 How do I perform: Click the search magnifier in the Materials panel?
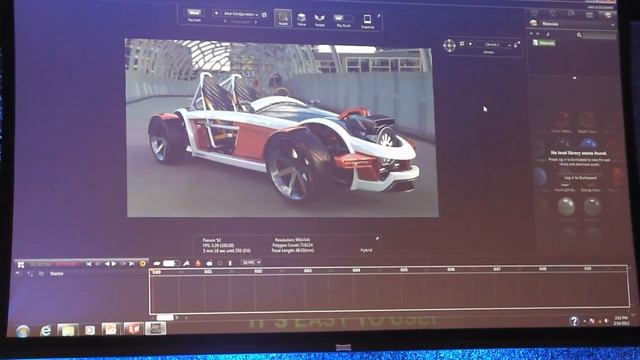[579, 35]
